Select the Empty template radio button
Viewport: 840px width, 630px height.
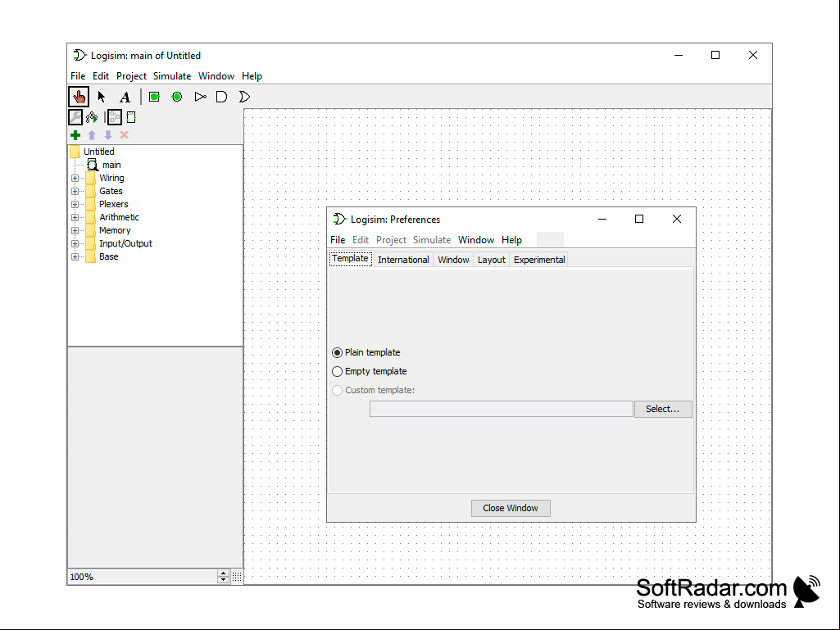coord(337,371)
